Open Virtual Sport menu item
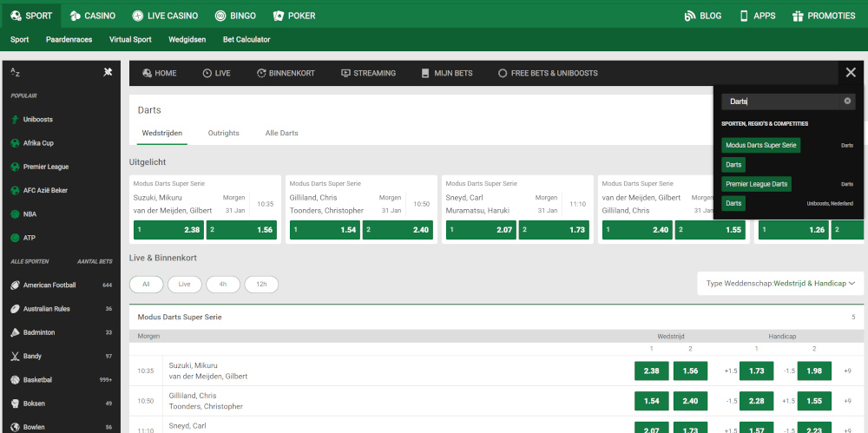This screenshot has width=868, height=433. [130, 39]
